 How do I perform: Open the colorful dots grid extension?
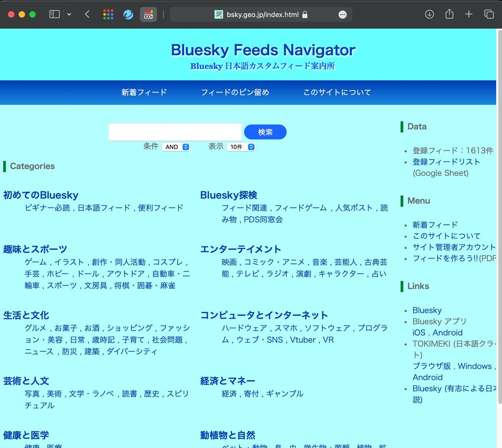pyautogui.click(x=108, y=15)
